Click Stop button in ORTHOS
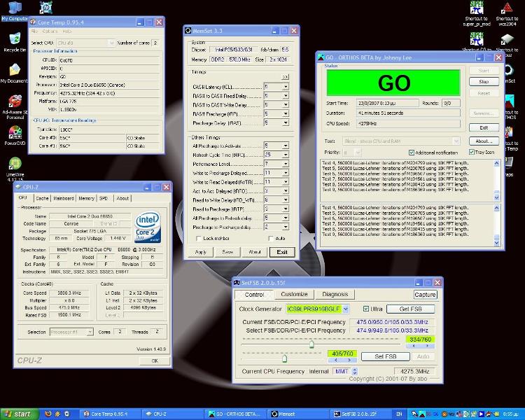Viewport: 525px width, 420px height. (484, 81)
